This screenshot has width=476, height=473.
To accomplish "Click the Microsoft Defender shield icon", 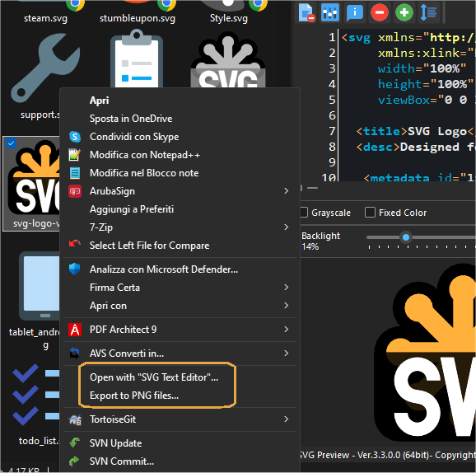I will pyautogui.click(x=74, y=269).
